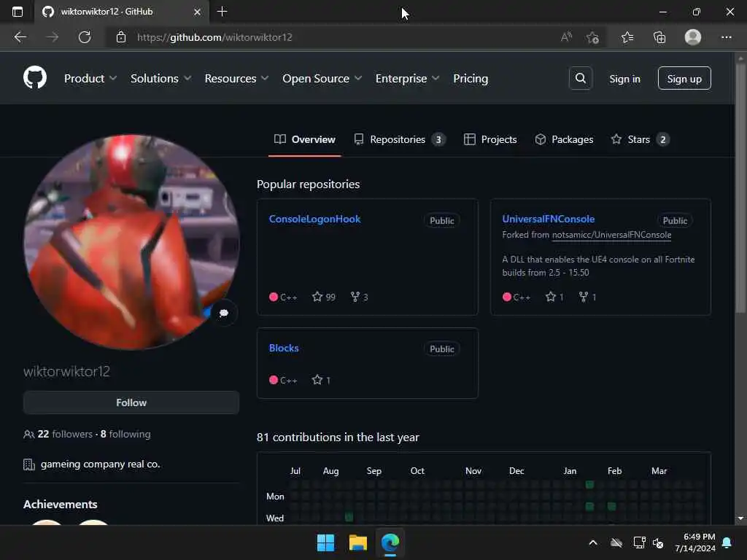This screenshot has height=560, width=747.
Task: Expand the Resources dropdown menu
Action: click(x=237, y=78)
